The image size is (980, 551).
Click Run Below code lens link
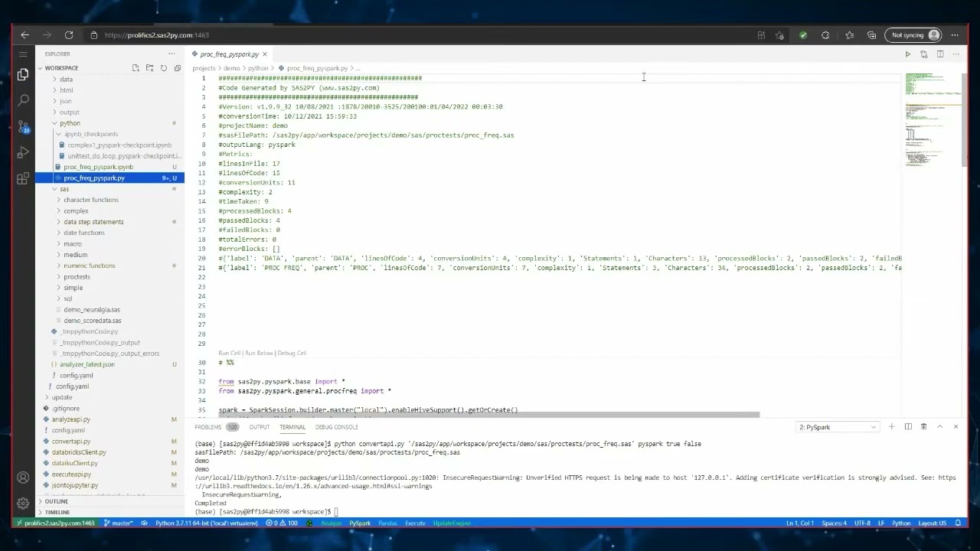coord(259,354)
